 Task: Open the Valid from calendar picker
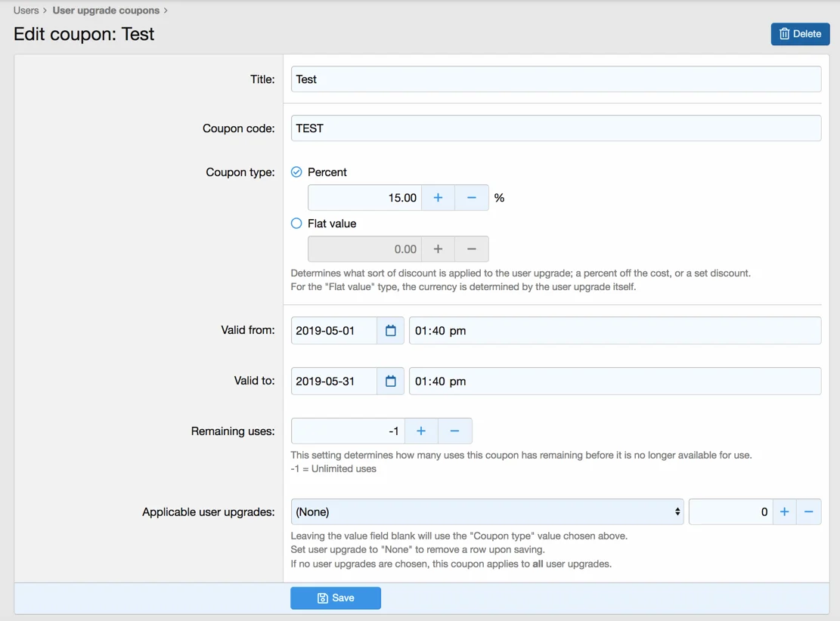click(x=390, y=331)
